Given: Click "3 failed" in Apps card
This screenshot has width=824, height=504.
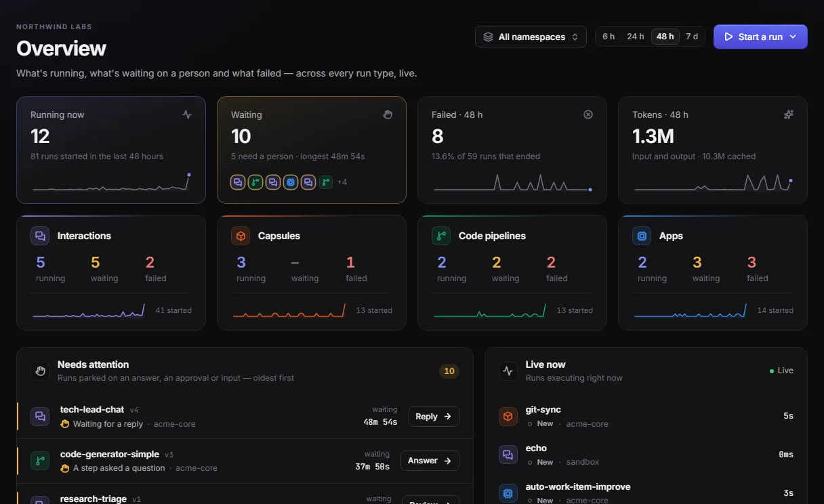Looking at the screenshot, I should point(758,269).
